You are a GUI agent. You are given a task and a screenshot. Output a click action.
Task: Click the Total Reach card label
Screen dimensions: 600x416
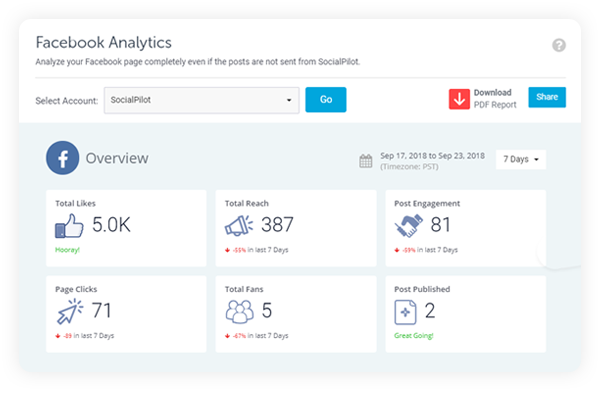247,204
